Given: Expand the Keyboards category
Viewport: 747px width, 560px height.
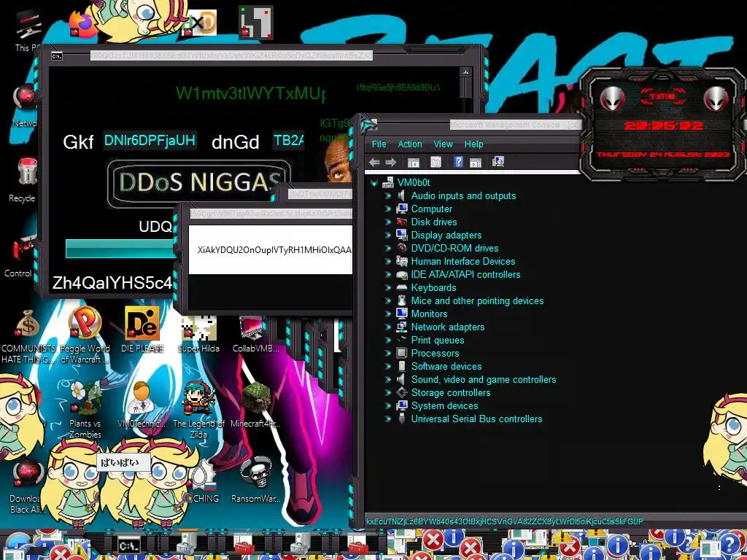Looking at the screenshot, I should (x=388, y=287).
